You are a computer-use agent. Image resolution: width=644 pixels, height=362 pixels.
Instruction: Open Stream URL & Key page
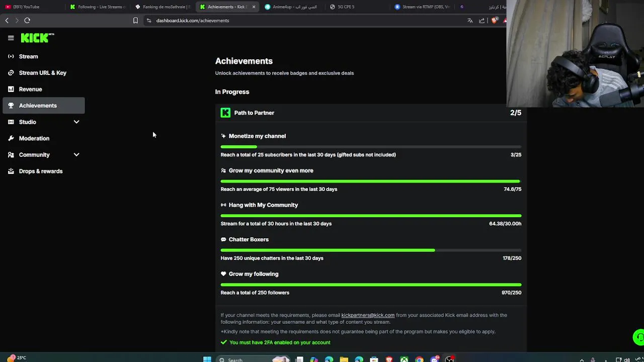coord(44,73)
